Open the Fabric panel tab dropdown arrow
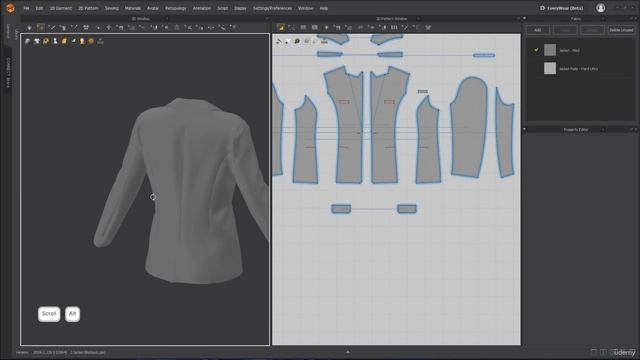The image size is (640, 360). [x=603, y=19]
